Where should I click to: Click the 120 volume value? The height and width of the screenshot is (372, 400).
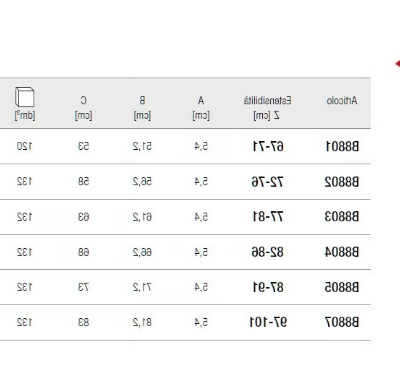click(x=24, y=146)
